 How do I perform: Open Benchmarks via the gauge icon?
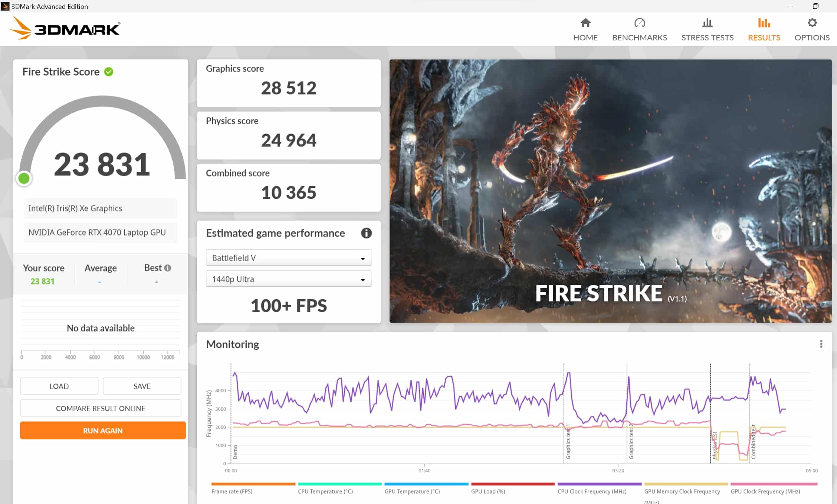[x=639, y=23]
